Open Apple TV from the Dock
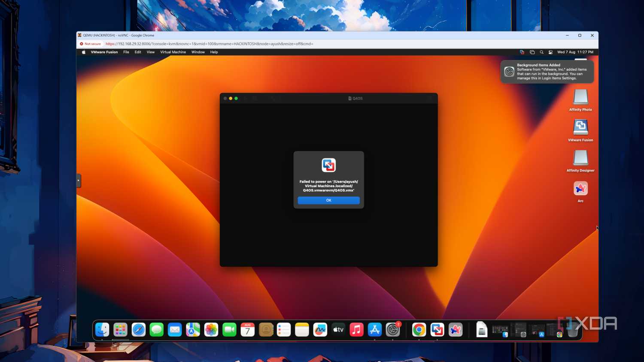 coord(338,329)
